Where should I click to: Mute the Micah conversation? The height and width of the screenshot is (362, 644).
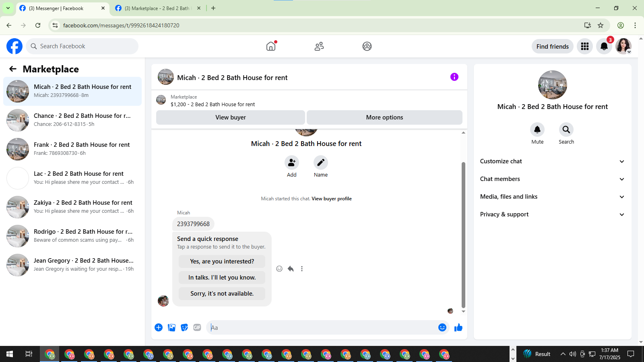tap(537, 130)
